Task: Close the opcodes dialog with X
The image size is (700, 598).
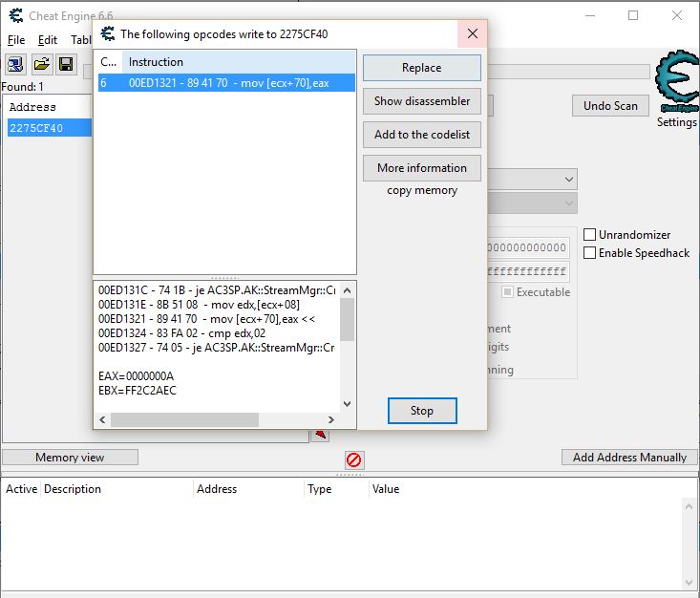Action: pos(473,33)
